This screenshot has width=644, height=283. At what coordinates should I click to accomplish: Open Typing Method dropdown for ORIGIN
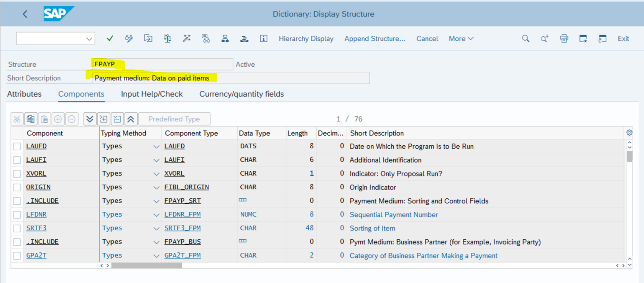(156, 188)
